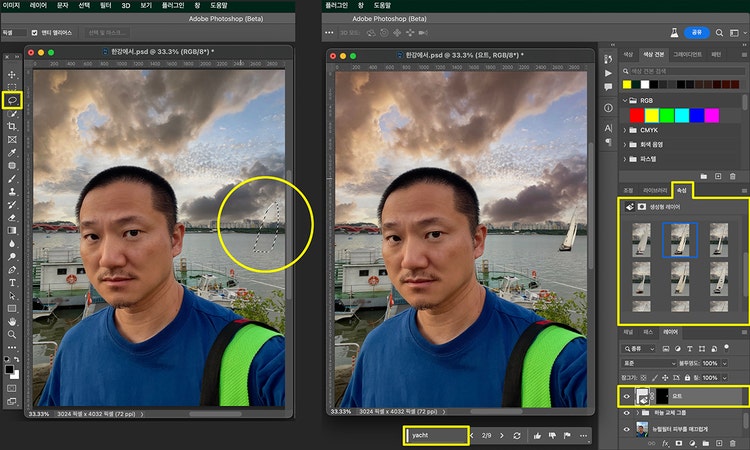Delete layer with Layers panel trash icon
The height and width of the screenshot is (450, 750).
(x=733, y=444)
